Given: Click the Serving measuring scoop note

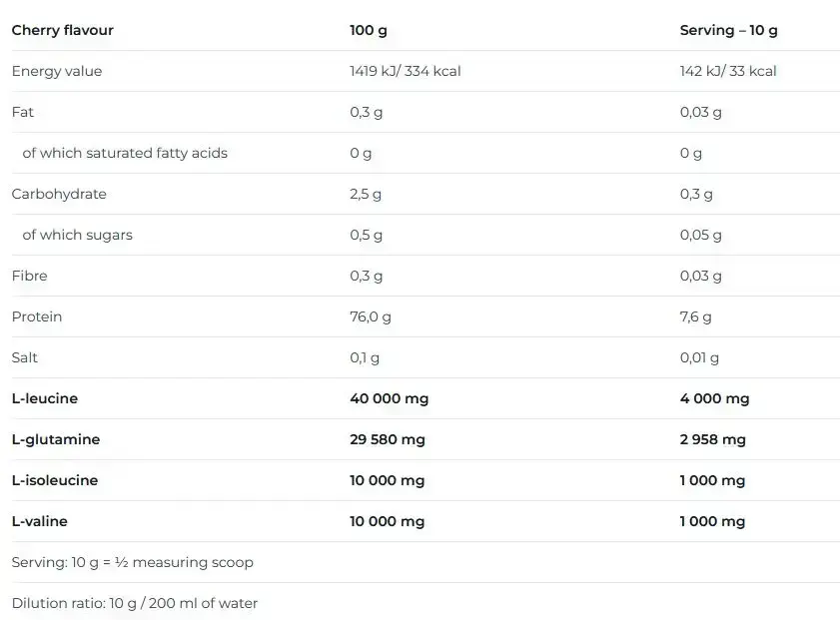Looking at the screenshot, I should (132, 562).
